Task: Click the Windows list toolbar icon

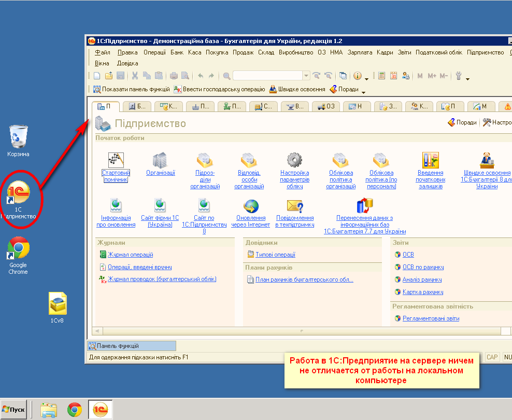Action: click(343, 76)
